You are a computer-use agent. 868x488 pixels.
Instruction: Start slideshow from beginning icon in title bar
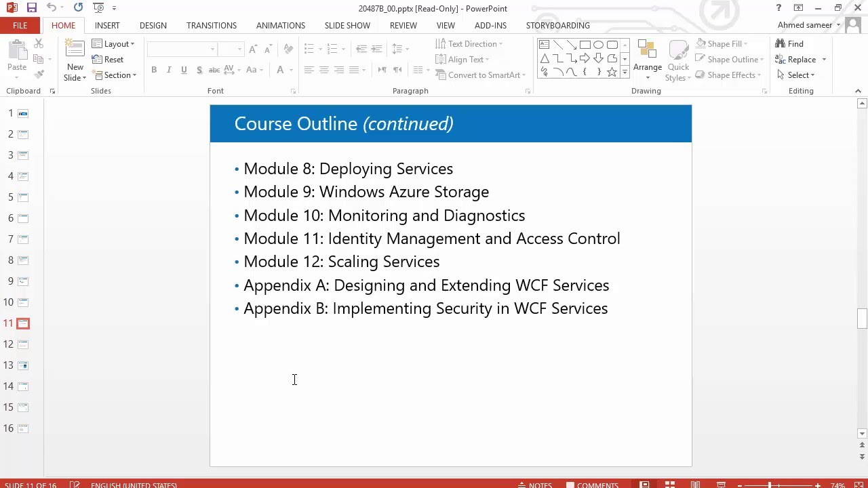coord(98,8)
